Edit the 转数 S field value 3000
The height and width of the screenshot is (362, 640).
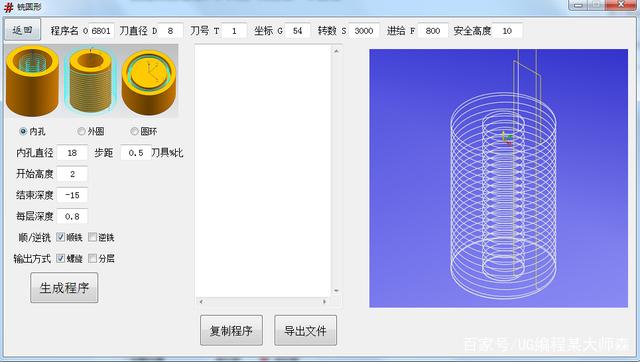pyautogui.click(x=364, y=31)
